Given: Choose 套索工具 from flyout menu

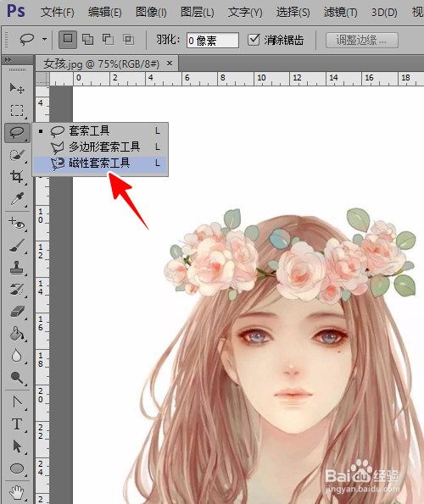Looking at the screenshot, I should pos(100,130).
